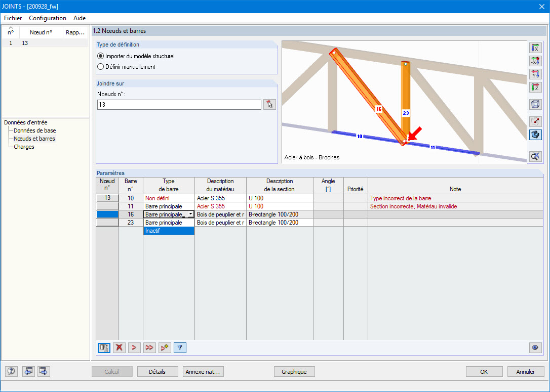Toggle the member line display icon

point(535,121)
